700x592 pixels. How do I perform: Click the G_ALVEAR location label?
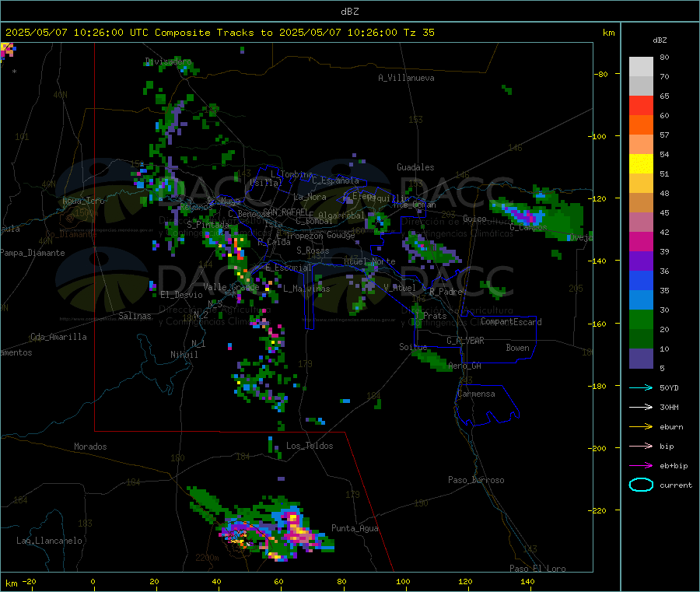click(466, 341)
